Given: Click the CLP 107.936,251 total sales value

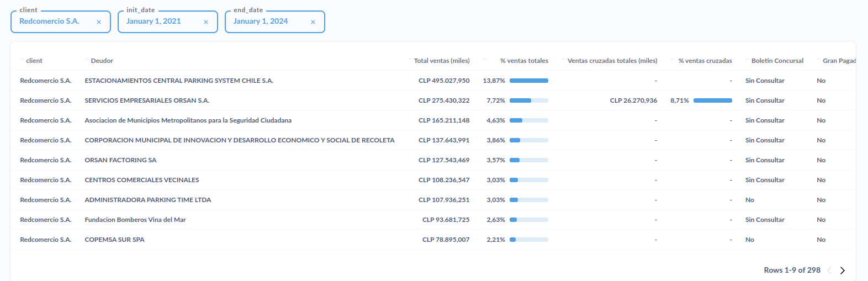Looking at the screenshot, I should pyautogui.click(x=444, y=200).
